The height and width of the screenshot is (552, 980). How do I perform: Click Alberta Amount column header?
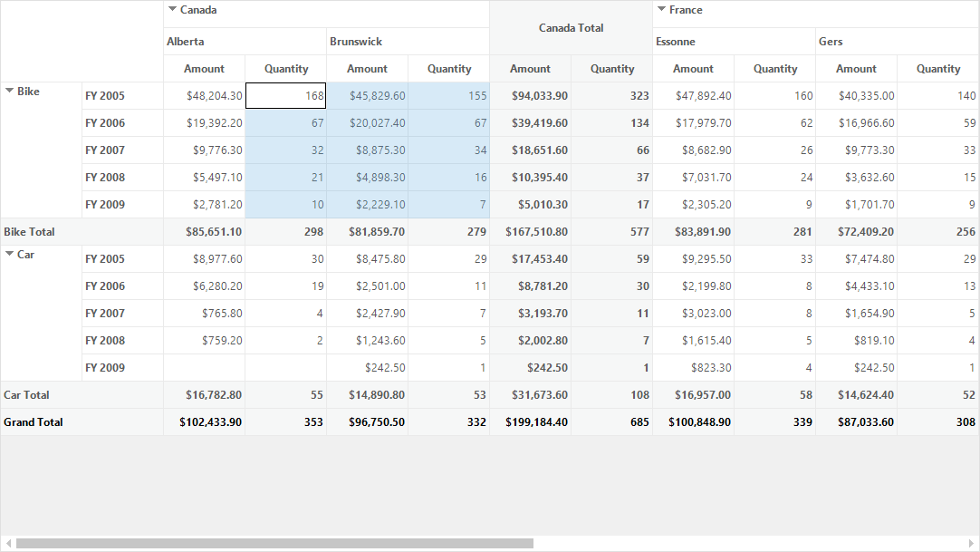click(x=205, y=69)
